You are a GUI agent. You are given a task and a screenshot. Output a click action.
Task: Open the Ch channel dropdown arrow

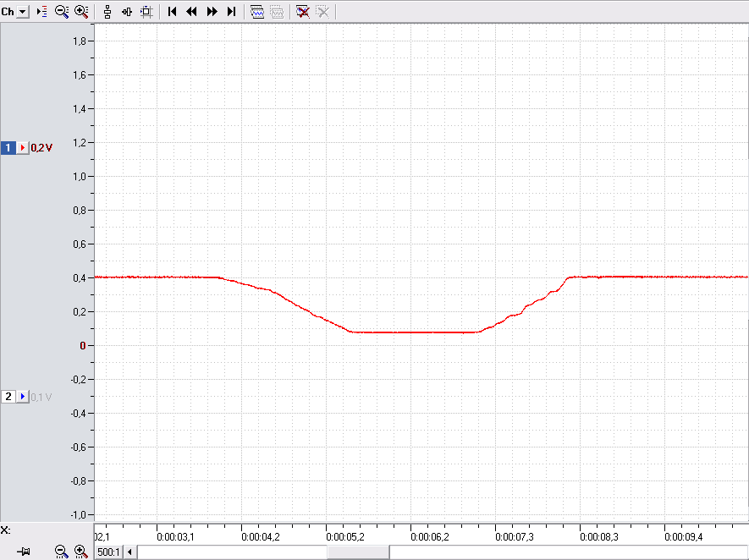[23, 12]
